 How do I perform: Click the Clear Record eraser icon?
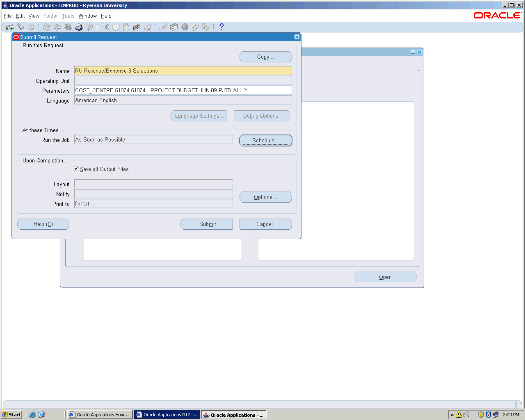137,27
